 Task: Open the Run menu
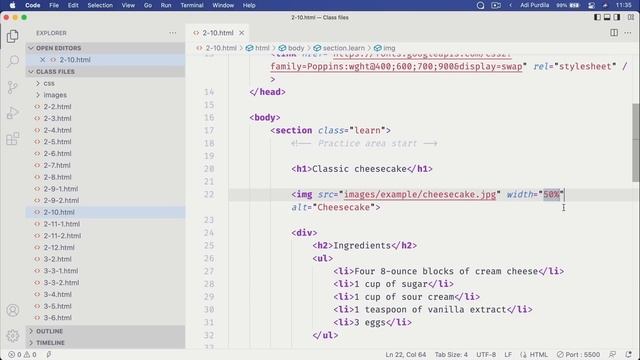[166, 5]
